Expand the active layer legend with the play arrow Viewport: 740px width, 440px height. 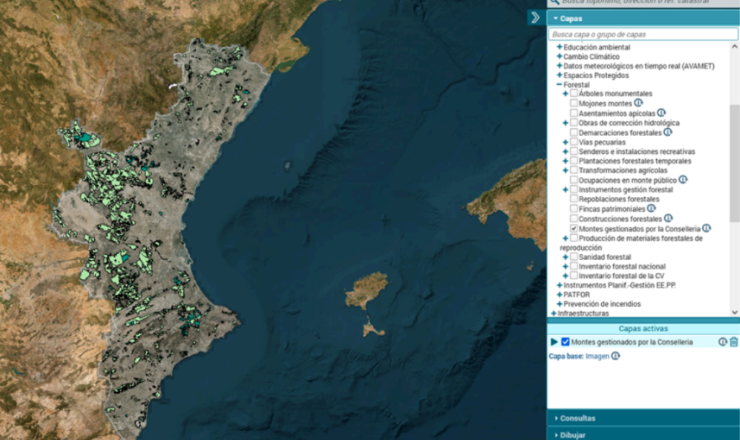[554, 342]
